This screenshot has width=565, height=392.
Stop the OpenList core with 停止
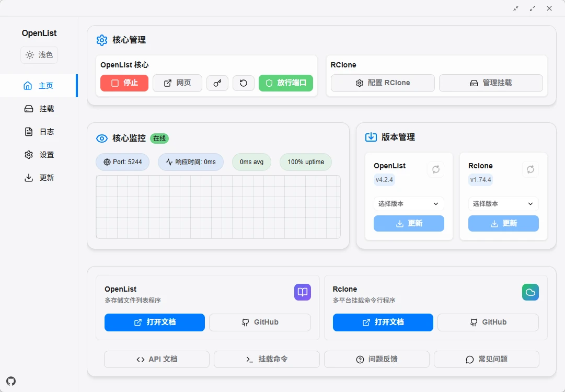(x=124, y=83)
